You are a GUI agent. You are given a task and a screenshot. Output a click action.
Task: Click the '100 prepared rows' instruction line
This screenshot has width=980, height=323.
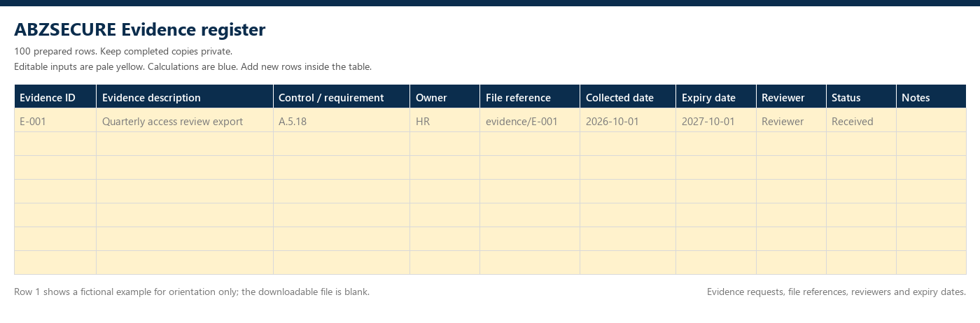[x=123, y=51]
